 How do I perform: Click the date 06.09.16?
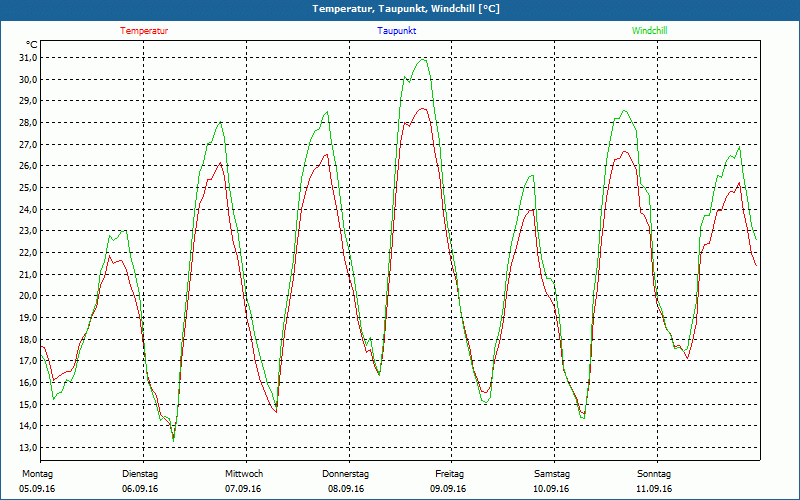coord(140,489)
